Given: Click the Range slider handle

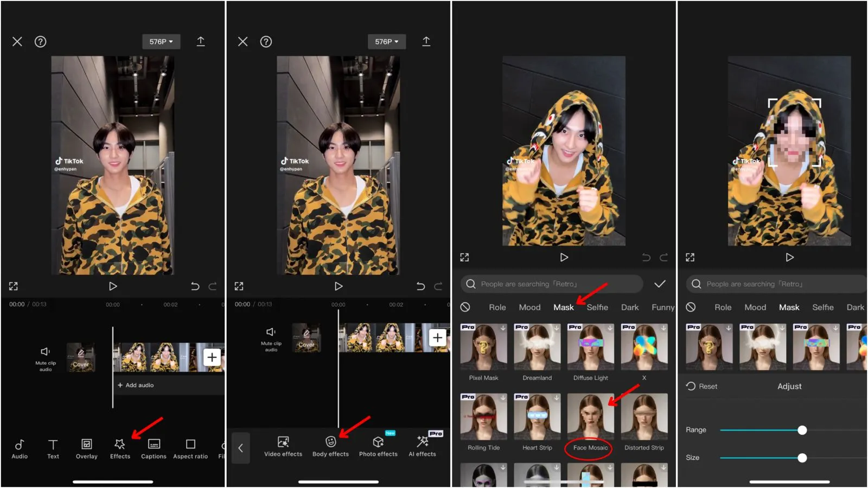Looking at the screenshot, I should click(x=802, y=430).
